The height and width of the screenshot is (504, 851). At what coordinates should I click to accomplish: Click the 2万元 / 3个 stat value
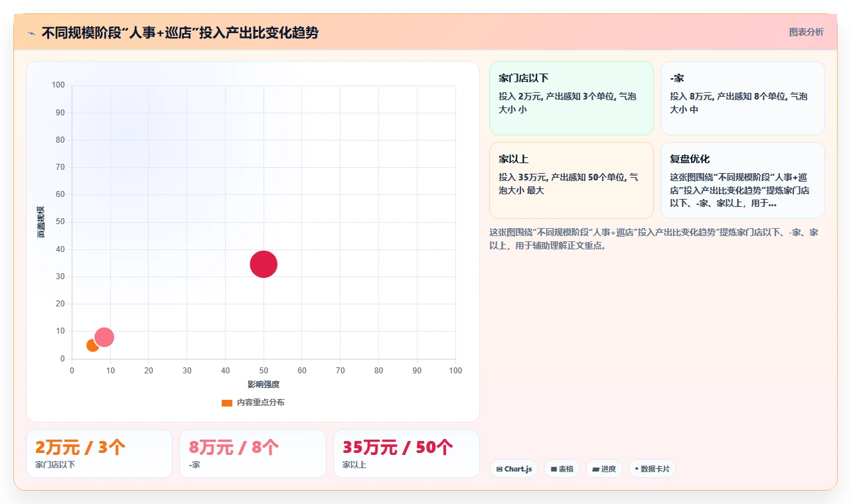[x=80, y=447]
